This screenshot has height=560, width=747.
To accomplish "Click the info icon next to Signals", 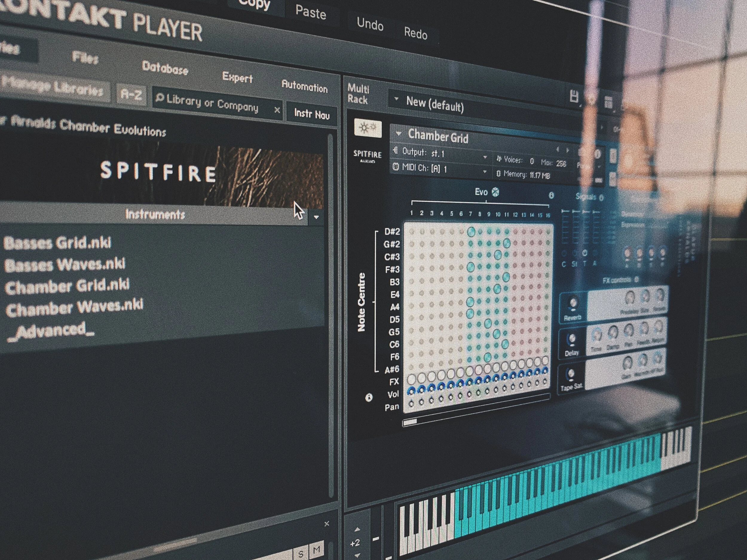I will (601, 199).
